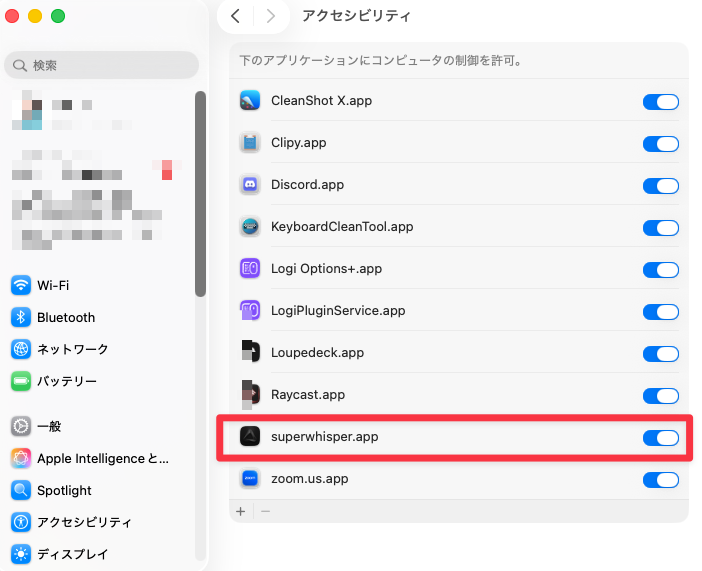Toggle KeyboardCleanTool.app switch
The height and width of the screenshot is (571, 702).
pyautogui.click(x=661, y=228)
